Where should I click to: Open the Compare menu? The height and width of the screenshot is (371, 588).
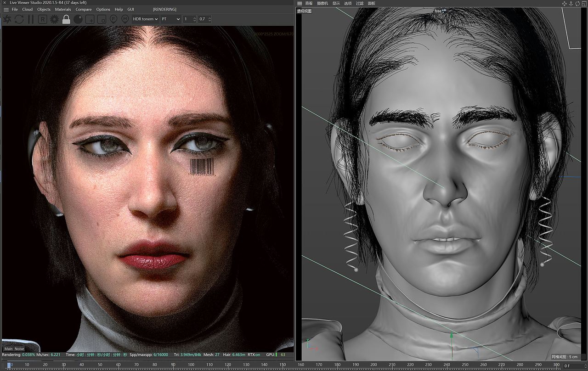click(84, 9)
